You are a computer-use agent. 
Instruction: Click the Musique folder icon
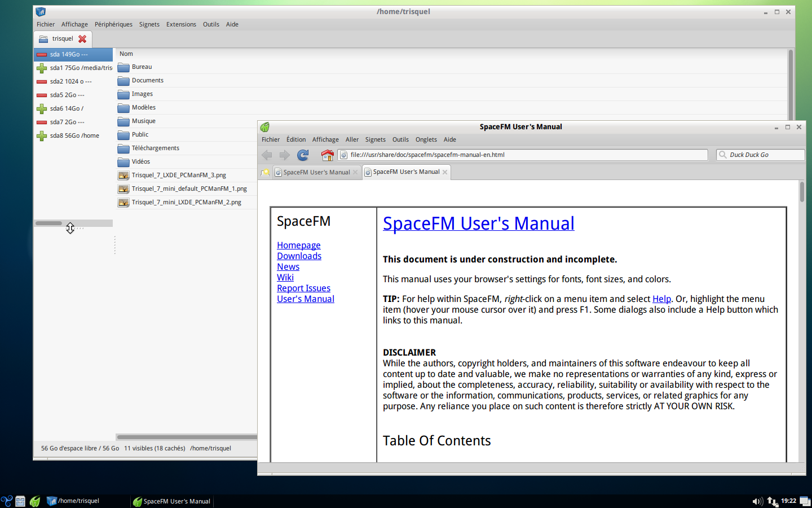(123, 121)
